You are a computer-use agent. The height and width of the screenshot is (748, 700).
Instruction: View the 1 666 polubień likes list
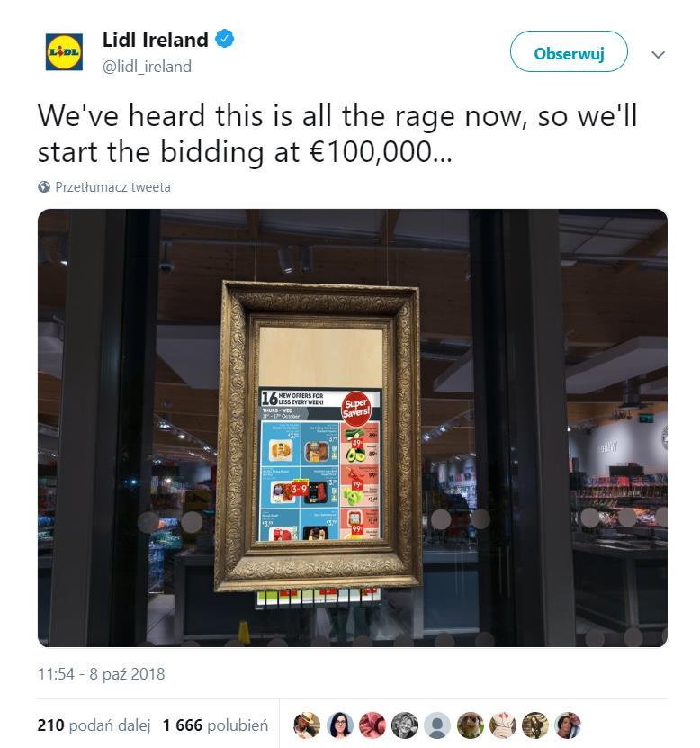point(215,725)
